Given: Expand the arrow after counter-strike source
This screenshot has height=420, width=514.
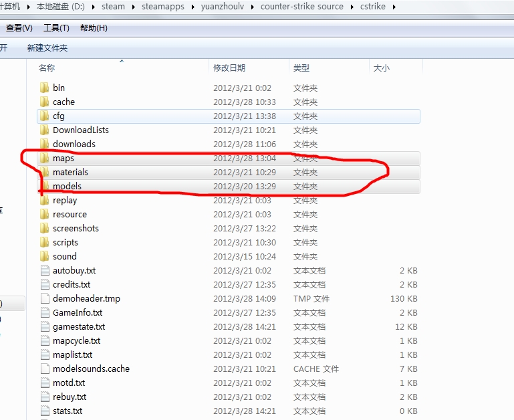Looking at the screenshot, I should pos(352,7).
